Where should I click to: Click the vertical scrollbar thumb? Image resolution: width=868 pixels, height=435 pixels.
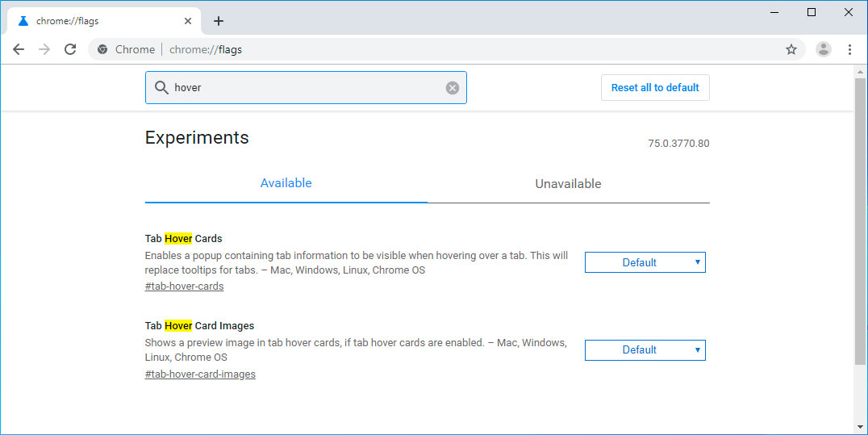pyautogui.click(x=860, y=221)
